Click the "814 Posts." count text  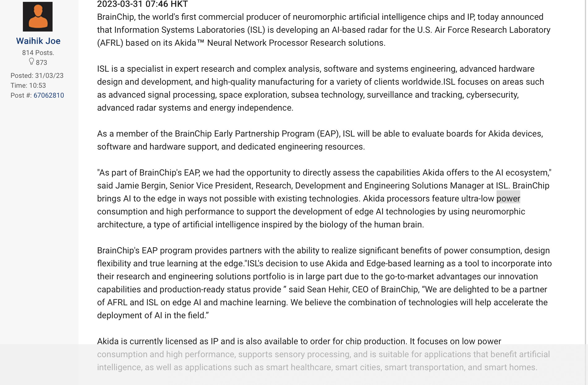coord(38,53)
